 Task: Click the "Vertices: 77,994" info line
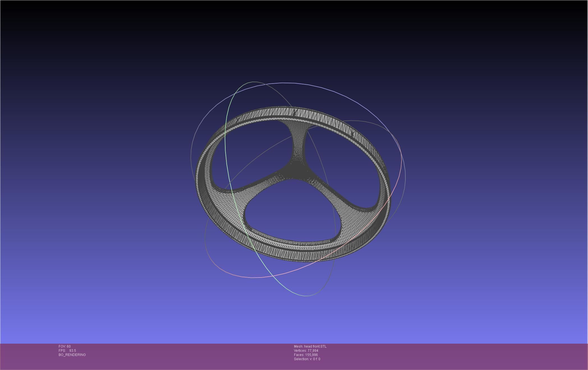click(306, 351)
